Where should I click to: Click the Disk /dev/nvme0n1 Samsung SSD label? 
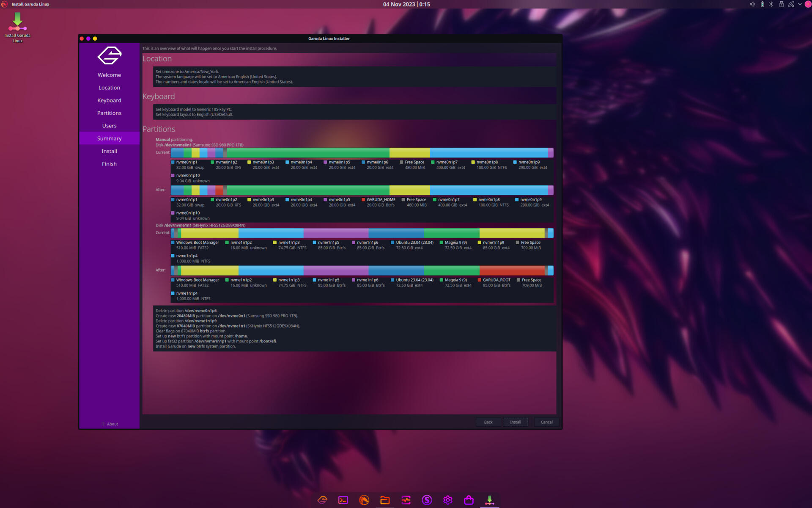[199, 145]
